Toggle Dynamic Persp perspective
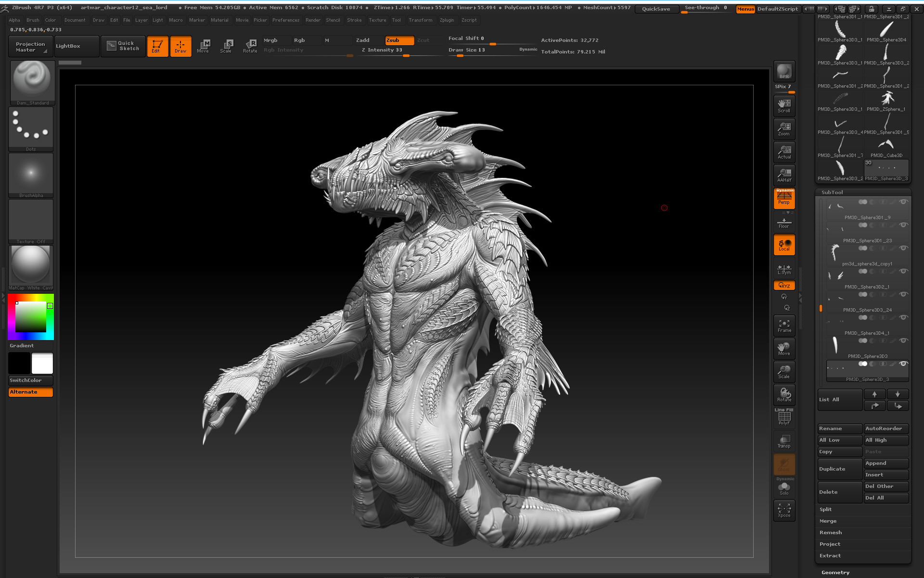The width and height of the screenshot is (924, 578). click(x=784, y=198)
